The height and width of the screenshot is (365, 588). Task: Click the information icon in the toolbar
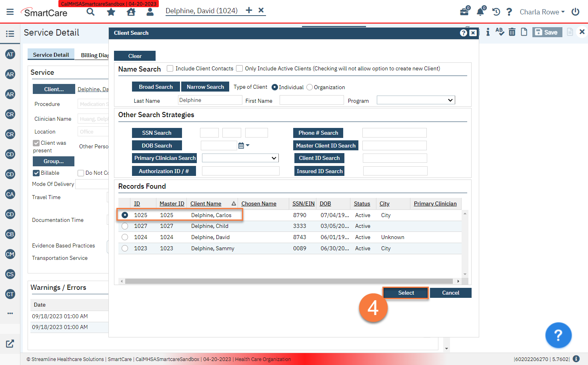click(x=488, y=32)
